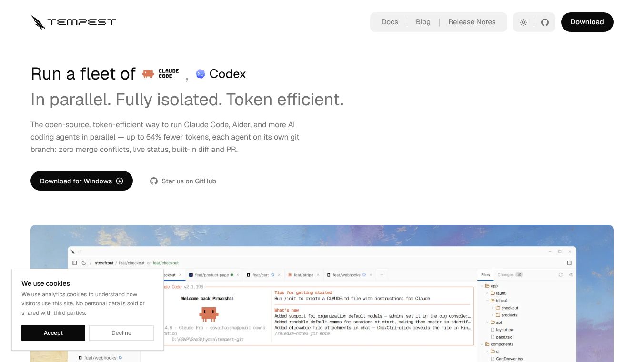This screenshot has width=644, height=362.
Task: Open the GitHub icon in the header
Action: 545,22
